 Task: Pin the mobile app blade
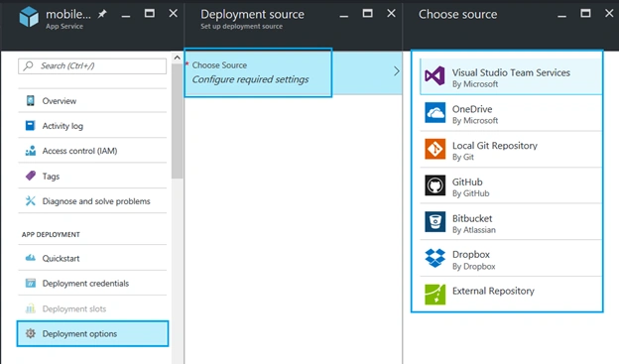(x=102, y=14)
